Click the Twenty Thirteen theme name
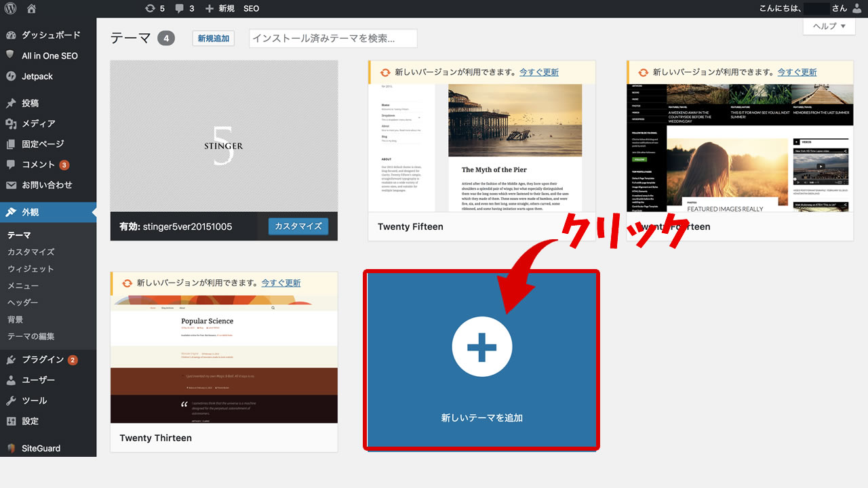Image resolution: width=868 pixels, height=488 pixels. click(155, 438)
